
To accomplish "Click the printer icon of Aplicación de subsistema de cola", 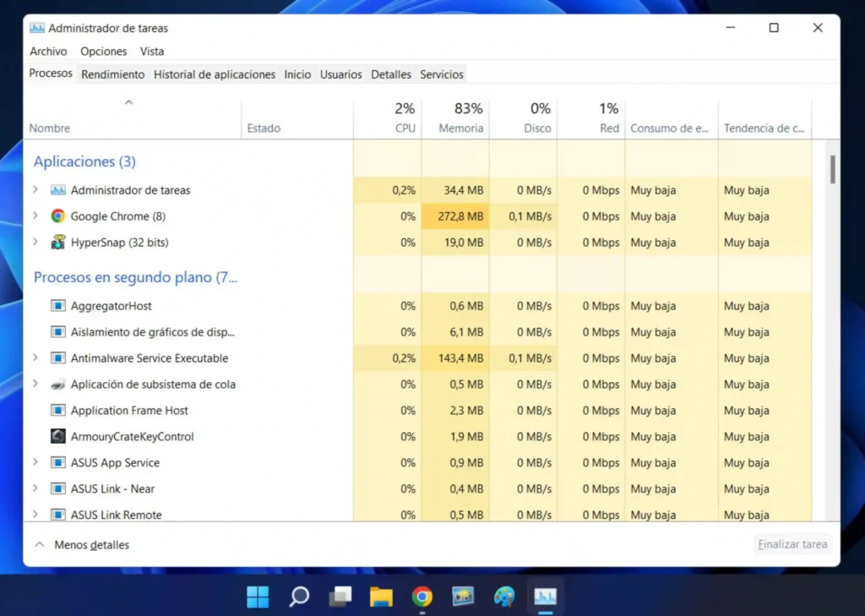I will tap(58, 384).
